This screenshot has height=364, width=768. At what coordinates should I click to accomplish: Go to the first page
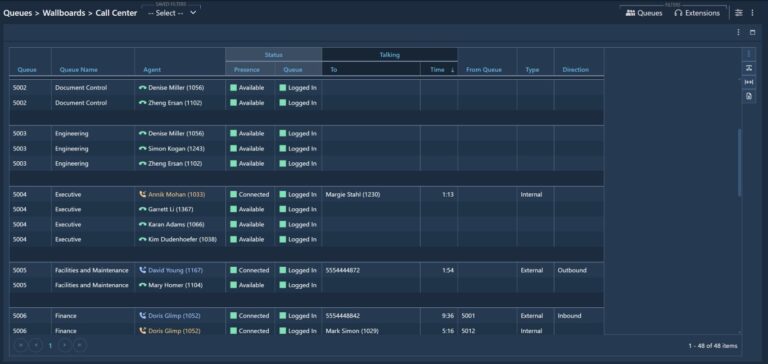coord(21,345)
